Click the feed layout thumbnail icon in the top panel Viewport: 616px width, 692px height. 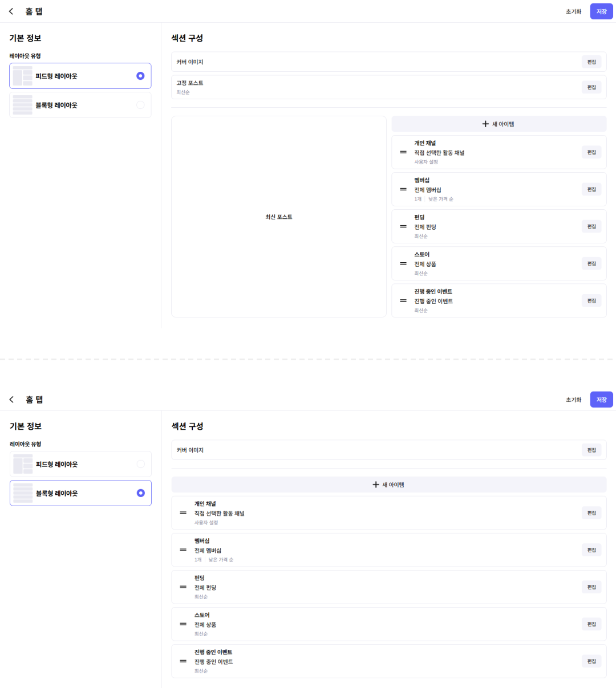point(23,76)
